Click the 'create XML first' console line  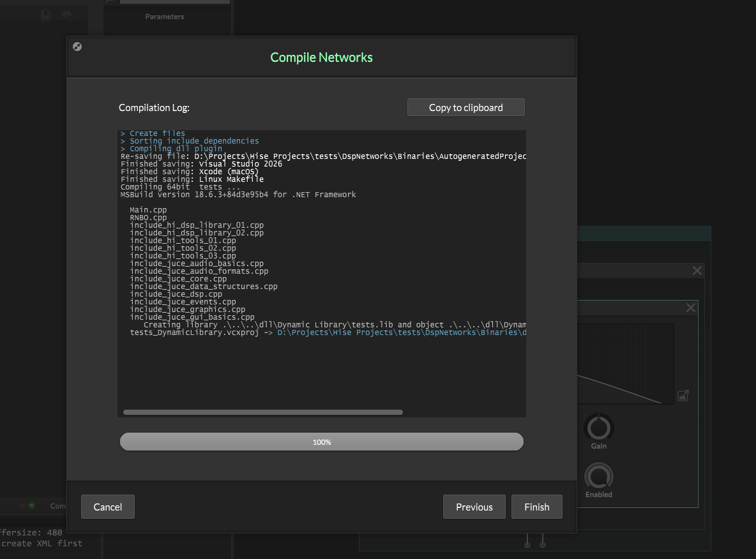tap(42, 544)
